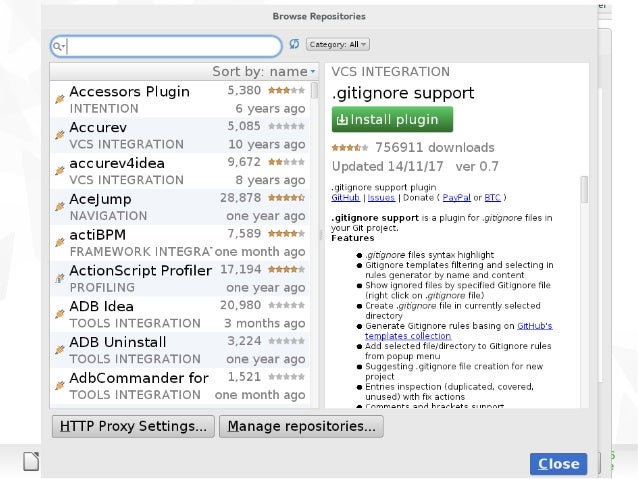
Task: Select ActionScript Profiler row
Action: tap(179, 278)
